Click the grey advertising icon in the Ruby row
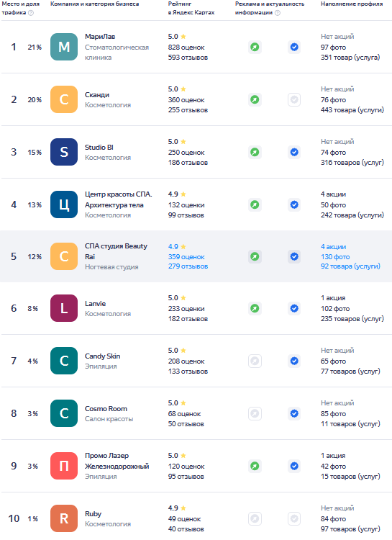This screenshot has width=392, height=540. [x=255, y=518]
